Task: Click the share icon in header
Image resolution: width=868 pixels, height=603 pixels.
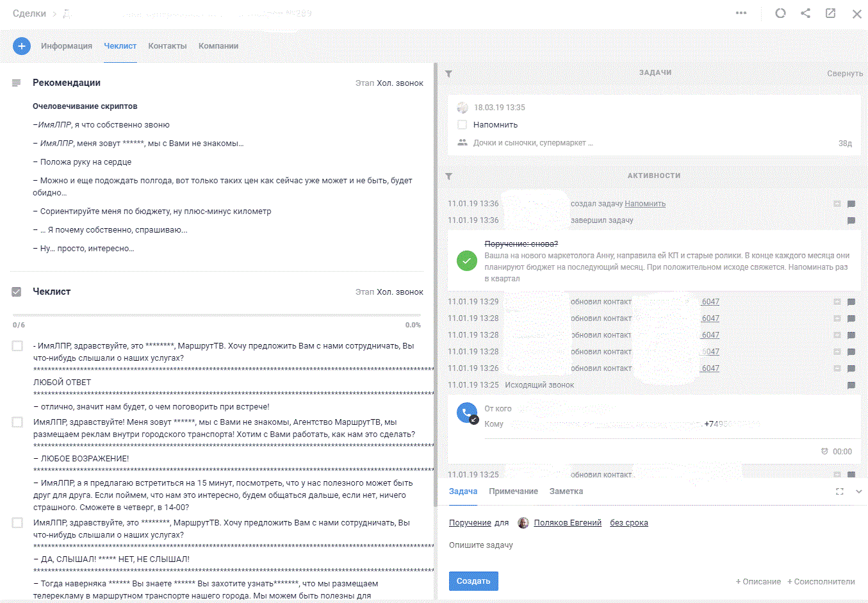Action: click(x=805, y=13)
